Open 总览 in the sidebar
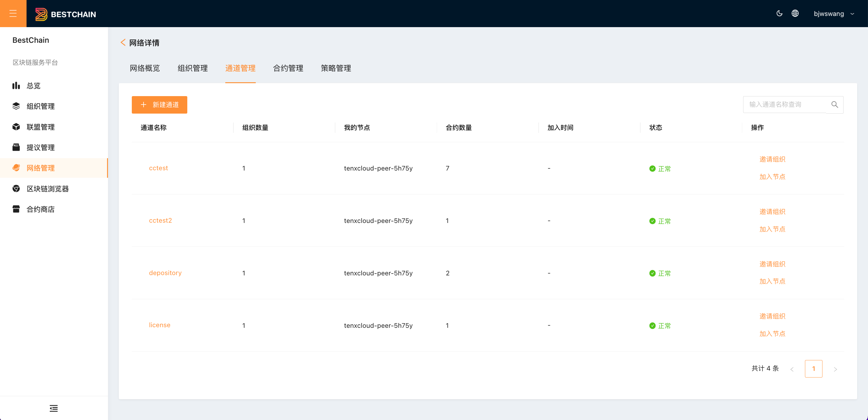 coord(54,86)
